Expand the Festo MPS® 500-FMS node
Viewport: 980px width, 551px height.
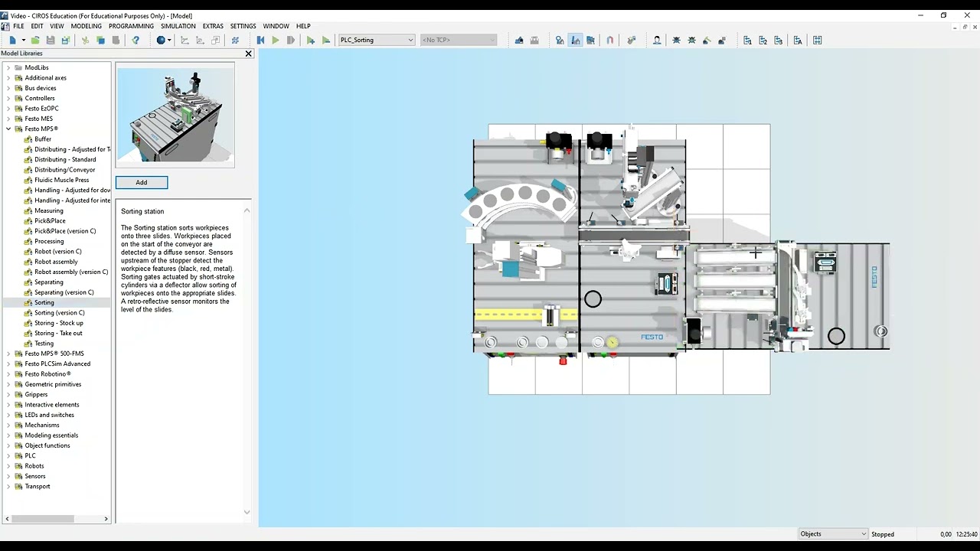tap(8, 354)
